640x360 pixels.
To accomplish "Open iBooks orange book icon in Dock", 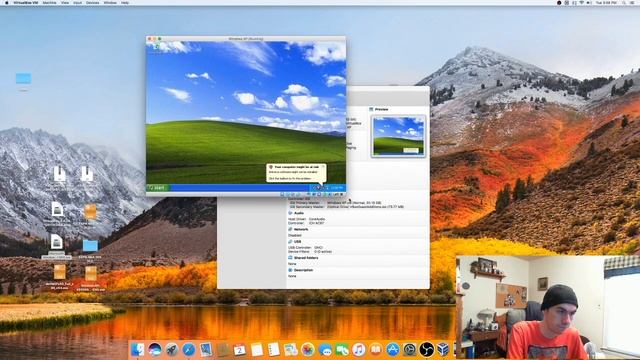I will click(376, 349).
